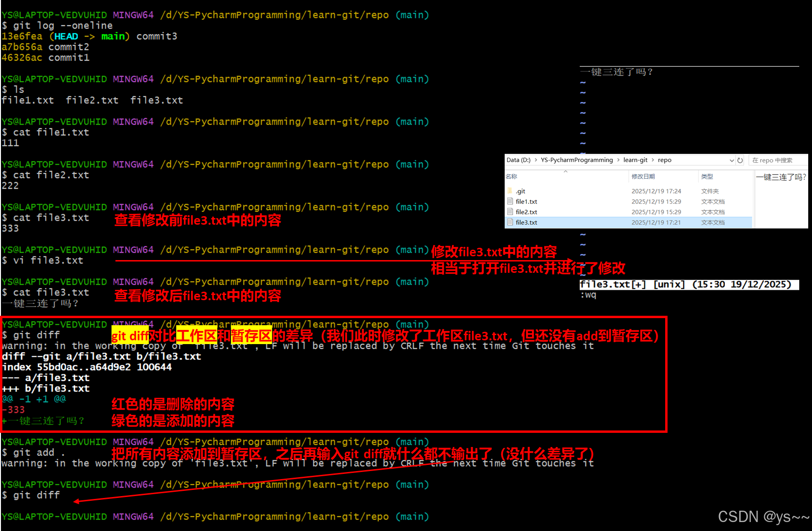Click the date 2025/12/19 17:21

pyautogui.click(x=656, y=222)
